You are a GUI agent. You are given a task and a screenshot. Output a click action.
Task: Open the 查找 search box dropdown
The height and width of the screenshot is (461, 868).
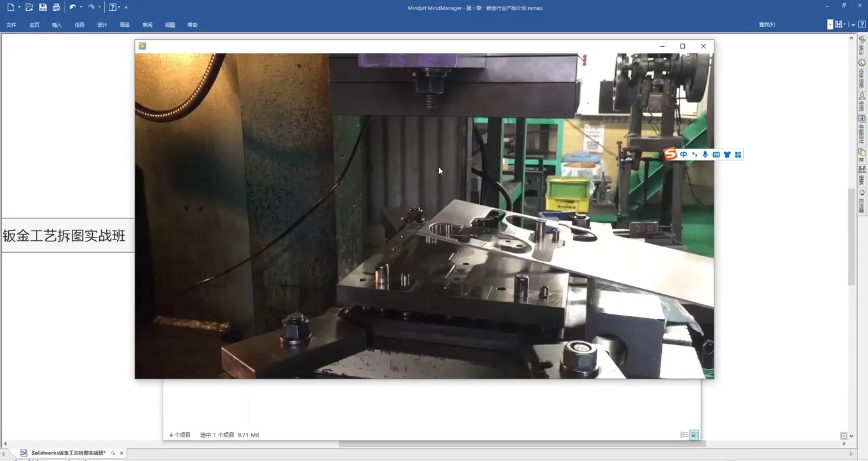coord(830,24)
